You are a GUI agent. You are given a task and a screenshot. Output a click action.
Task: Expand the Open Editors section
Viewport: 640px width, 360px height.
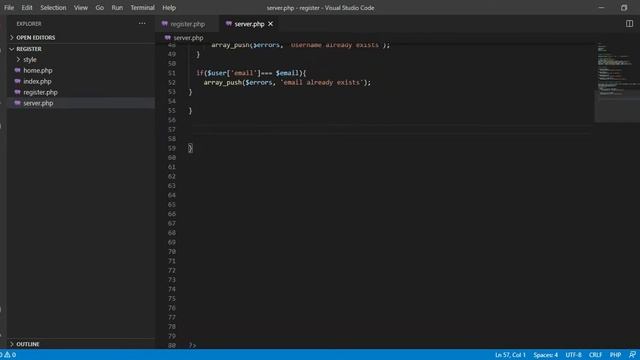click(x=81, y=38)
